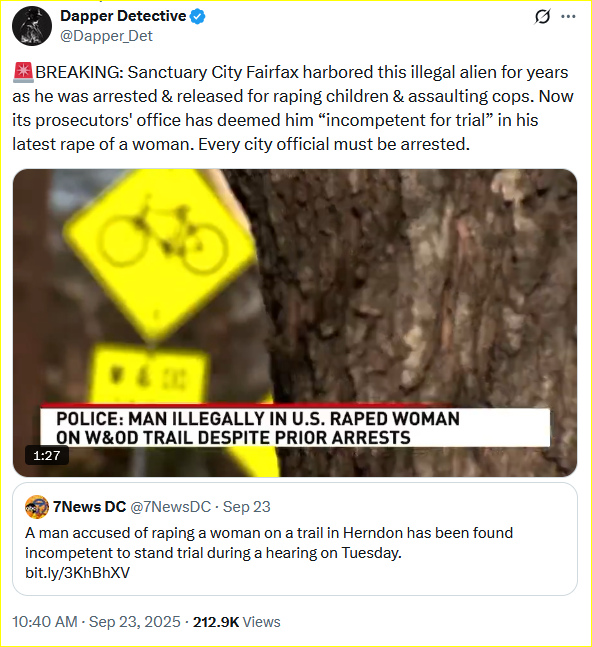Click the blue verified checkmark badge
The height and width of the screenshot is (647, 592).
[198, 17]
